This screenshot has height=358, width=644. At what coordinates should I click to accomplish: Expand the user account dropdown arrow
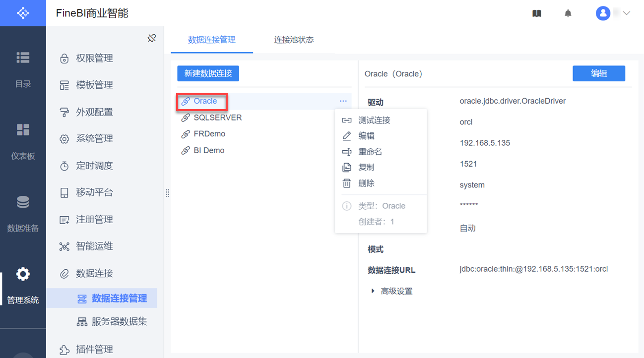(626, 13)
